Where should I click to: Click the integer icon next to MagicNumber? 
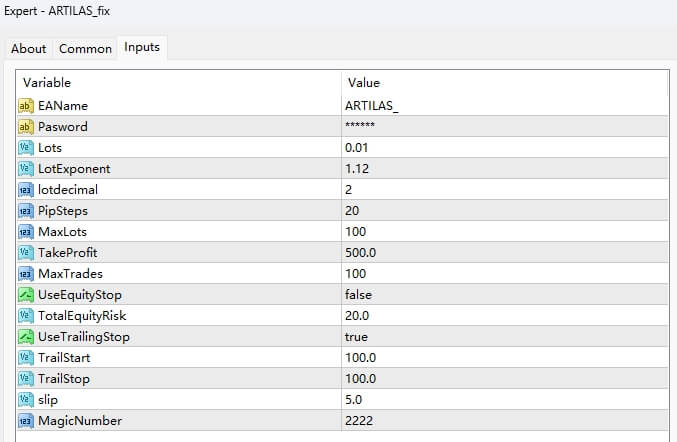(x=26, y=420)
